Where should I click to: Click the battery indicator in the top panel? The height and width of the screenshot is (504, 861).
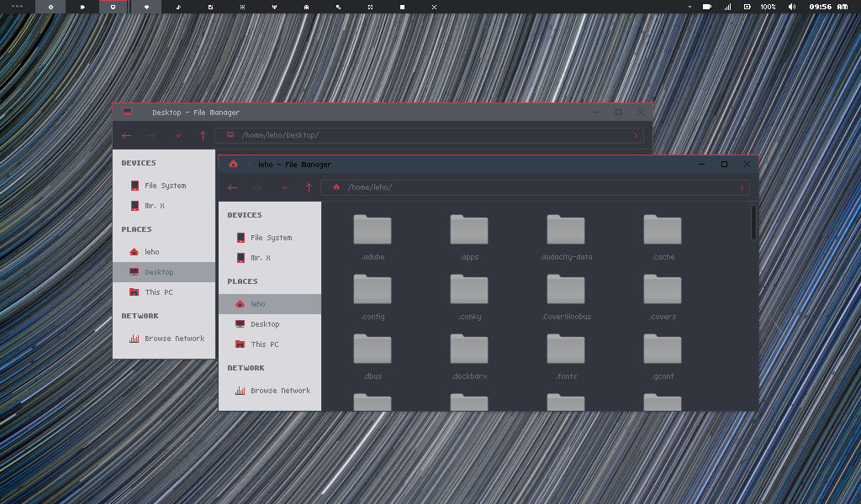tap(746, 6)
